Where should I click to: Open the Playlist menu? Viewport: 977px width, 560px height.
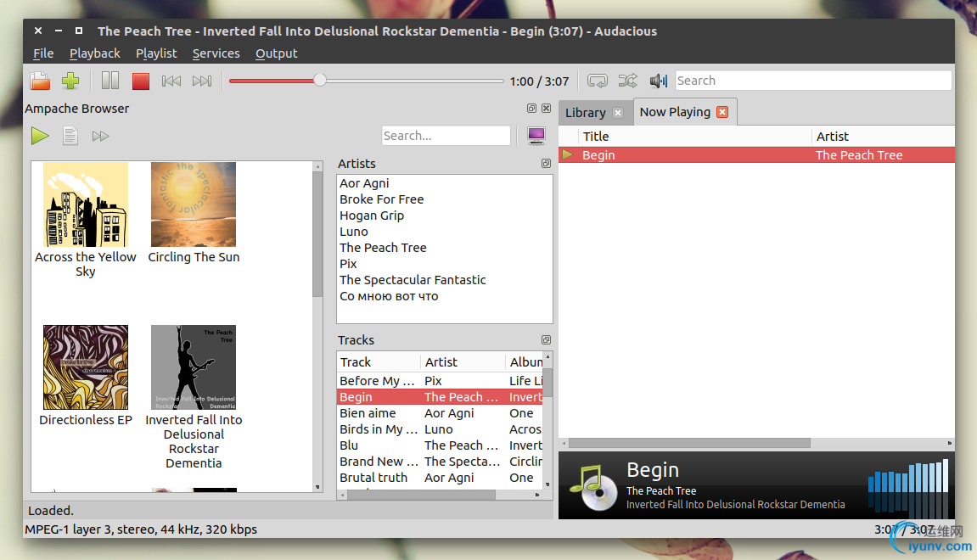tap(156, 53)
